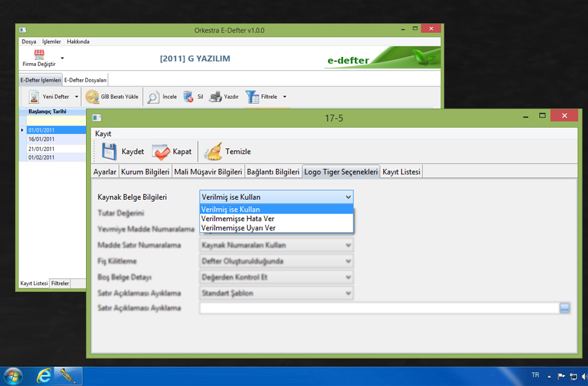Click the Kapat button label

point(182,152)
